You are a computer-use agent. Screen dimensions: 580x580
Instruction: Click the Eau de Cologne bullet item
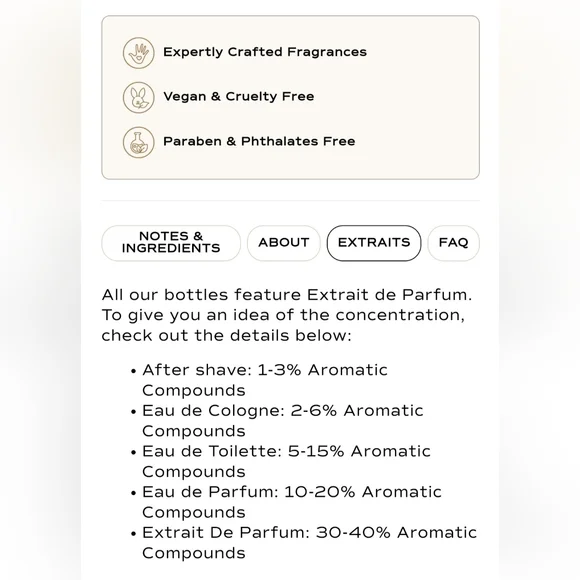(x=283, y=421)
